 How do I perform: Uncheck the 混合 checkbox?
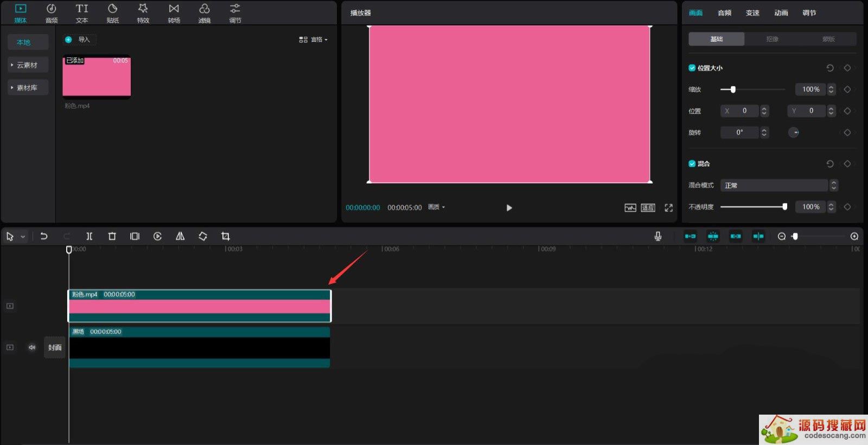[x=692, y=163]
